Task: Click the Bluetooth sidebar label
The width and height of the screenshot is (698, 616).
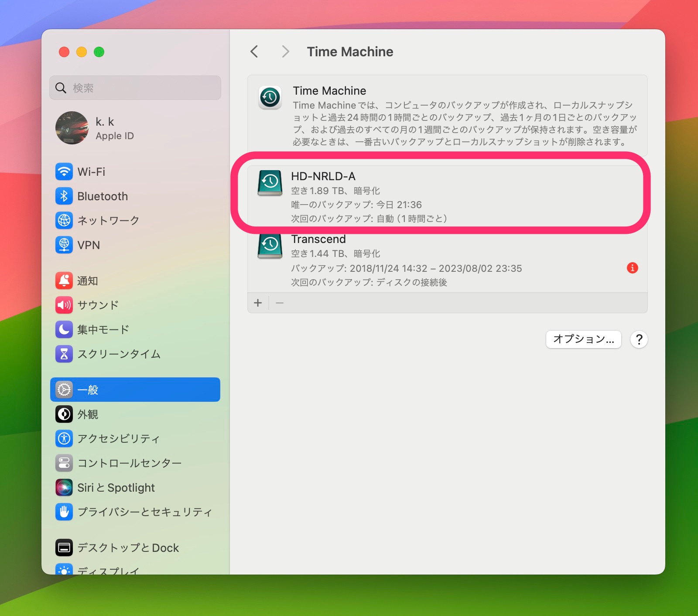Action: pyautogui.click(x=103, y=196)
